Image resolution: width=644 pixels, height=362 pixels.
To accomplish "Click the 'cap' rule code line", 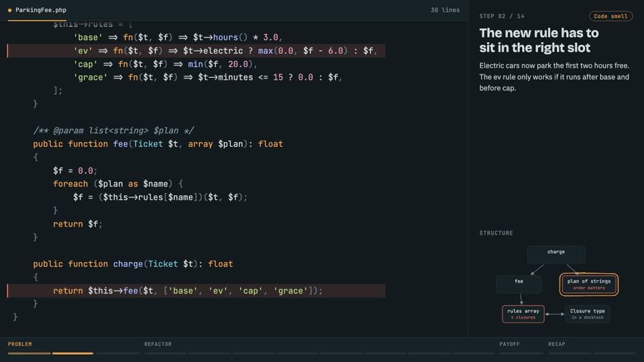I will [165, 64].
